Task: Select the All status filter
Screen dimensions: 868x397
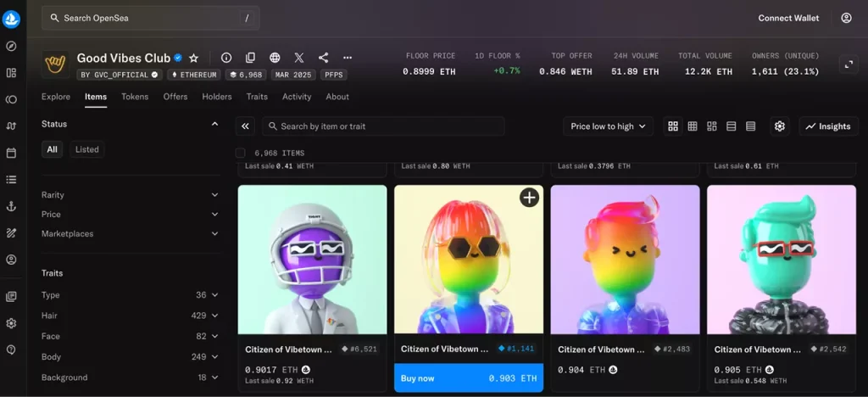Action: coord(52,149)
